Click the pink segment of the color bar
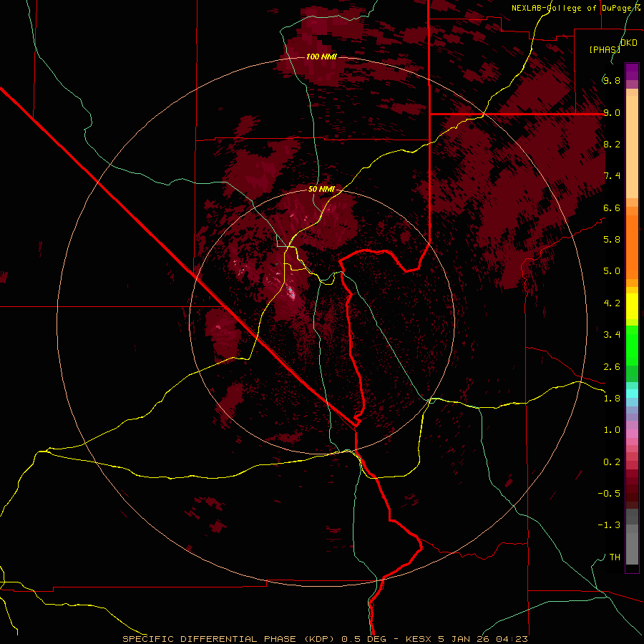 [632, 434]
